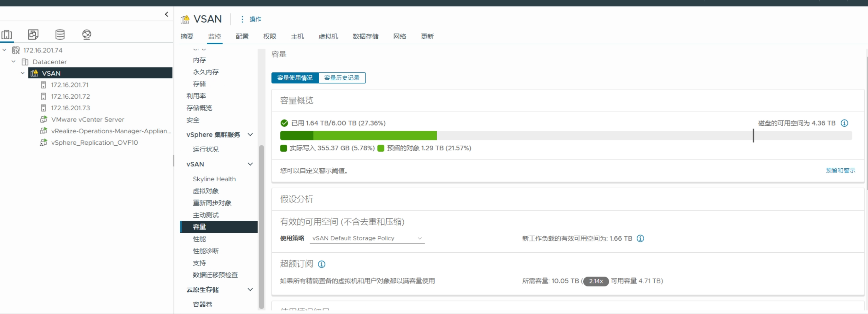The height and width of the screenshot is (314, 868).
Task: Click the VSAN cluster warning icon in tree
Action: (x=34, y=73)
